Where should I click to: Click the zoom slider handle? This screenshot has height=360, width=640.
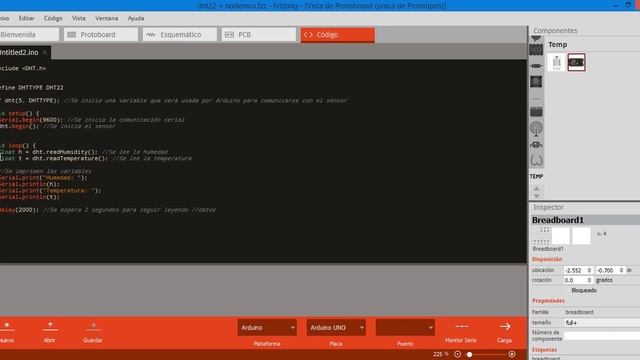click(469, 354)
